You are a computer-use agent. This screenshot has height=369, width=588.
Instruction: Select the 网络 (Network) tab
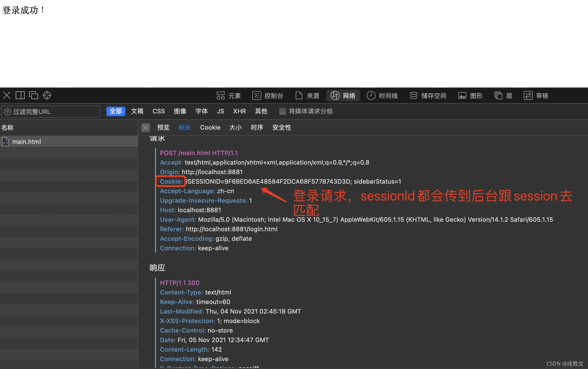tap(343, 96)
